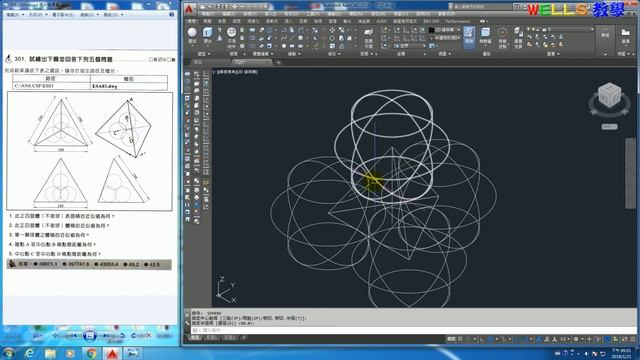Open the 檔案(F) menu in AutoCAD
The image size is (640, 360).
(x=208, y=14)
